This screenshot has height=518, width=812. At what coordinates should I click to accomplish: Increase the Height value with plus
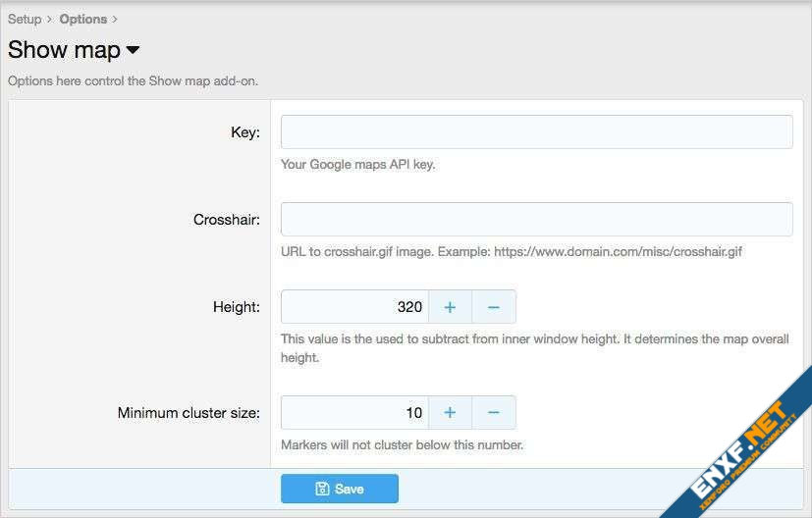[x=450, y=307]
